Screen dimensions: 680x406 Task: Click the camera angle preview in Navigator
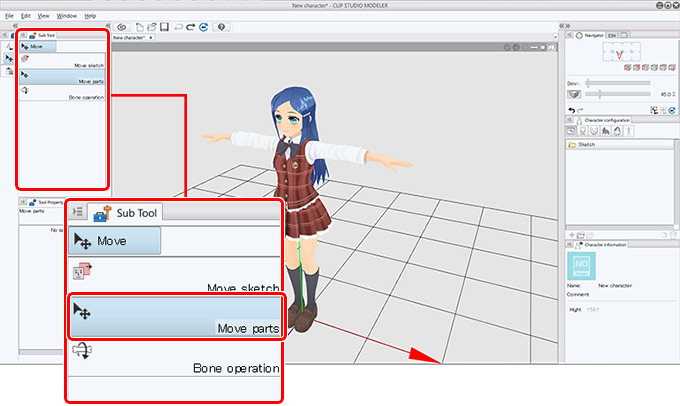pos(621,52)
